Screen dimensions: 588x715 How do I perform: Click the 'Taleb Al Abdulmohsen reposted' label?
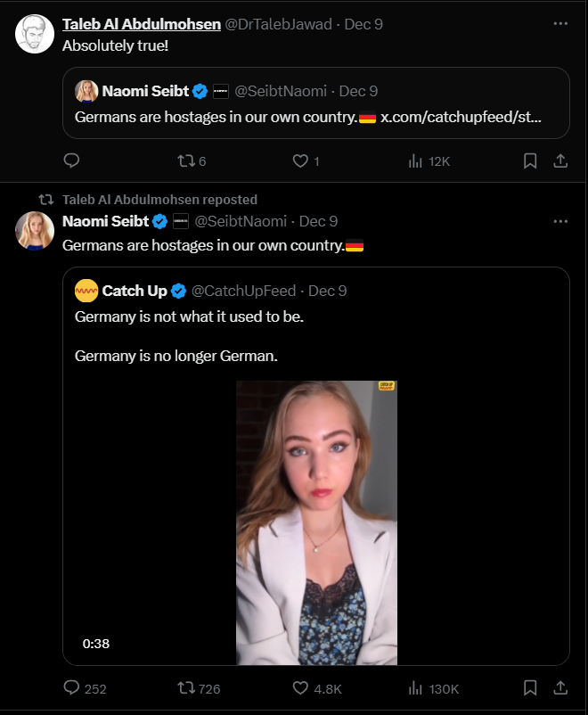(x=159, y=200)
